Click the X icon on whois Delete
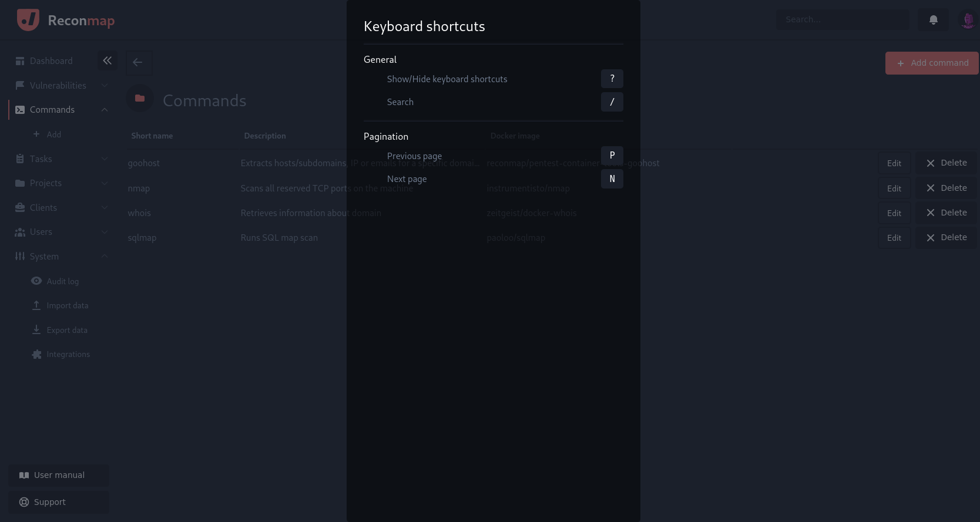This screenshot has height=522, width=980. [931, 213]
